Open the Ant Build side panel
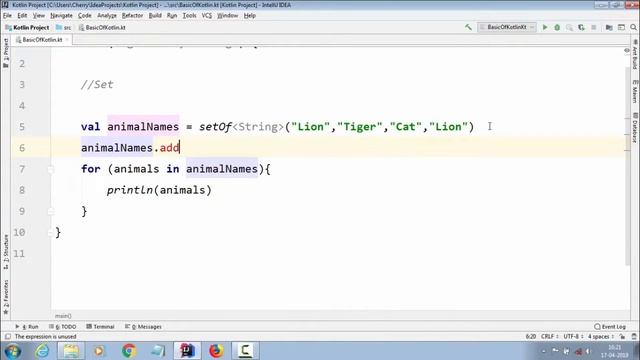 pyautogui.click(x=635, y=55)
